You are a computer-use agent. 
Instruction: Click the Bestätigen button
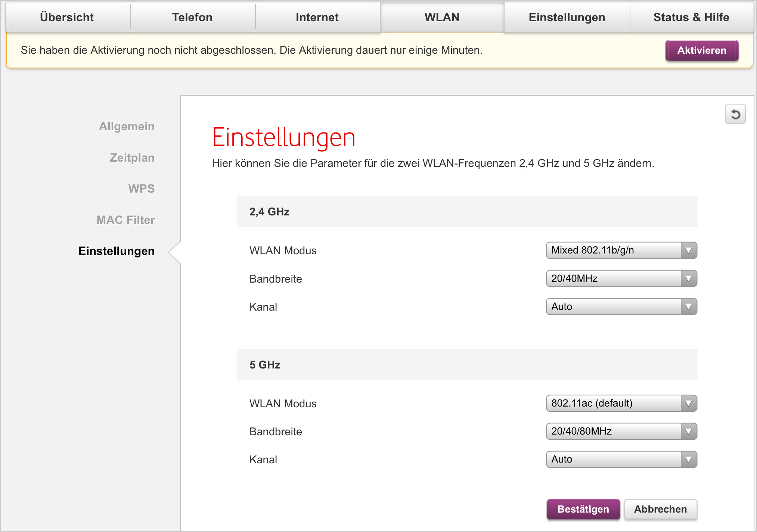[x=583, y=509]
